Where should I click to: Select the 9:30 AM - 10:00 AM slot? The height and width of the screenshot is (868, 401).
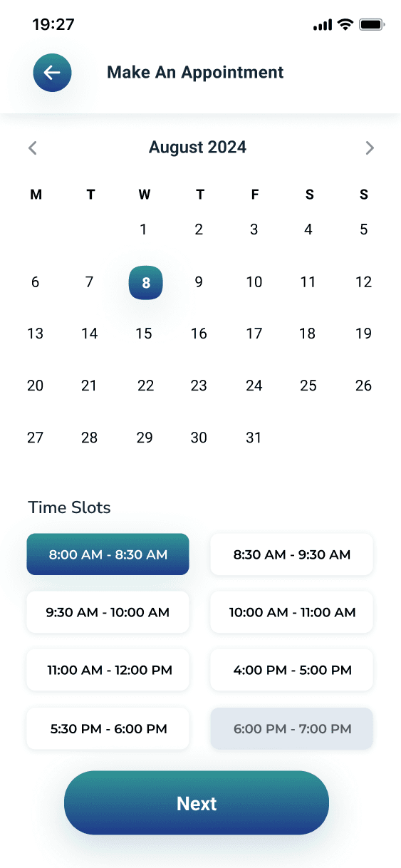108,612
